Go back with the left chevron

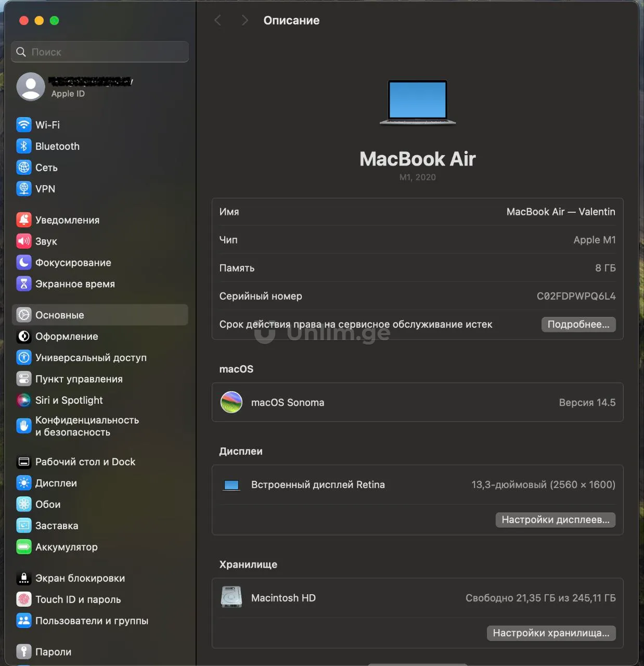click(x=218, y=20)
